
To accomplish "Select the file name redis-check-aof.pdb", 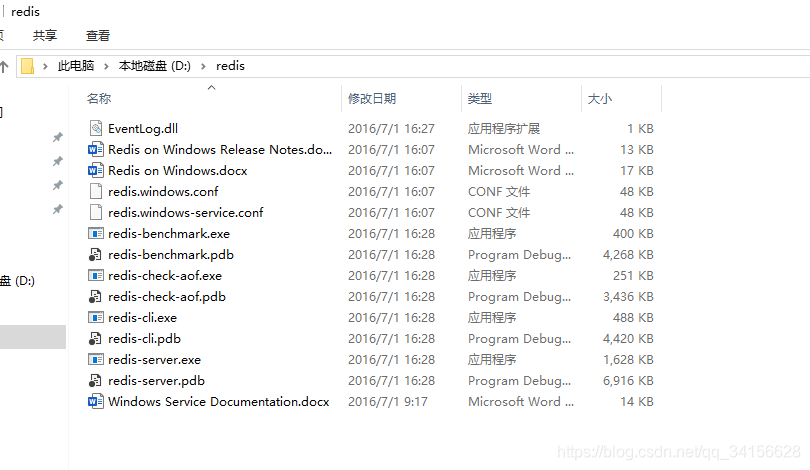I will [167, 296].
